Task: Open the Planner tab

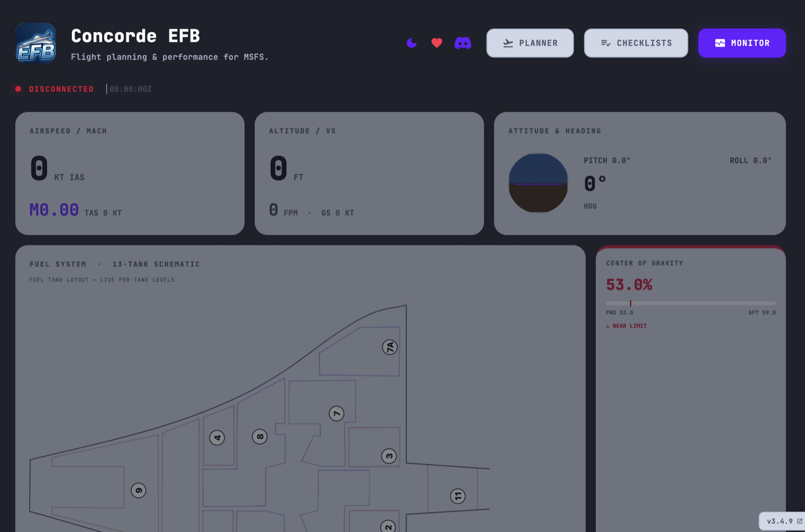Action: [x=530, y=43]
